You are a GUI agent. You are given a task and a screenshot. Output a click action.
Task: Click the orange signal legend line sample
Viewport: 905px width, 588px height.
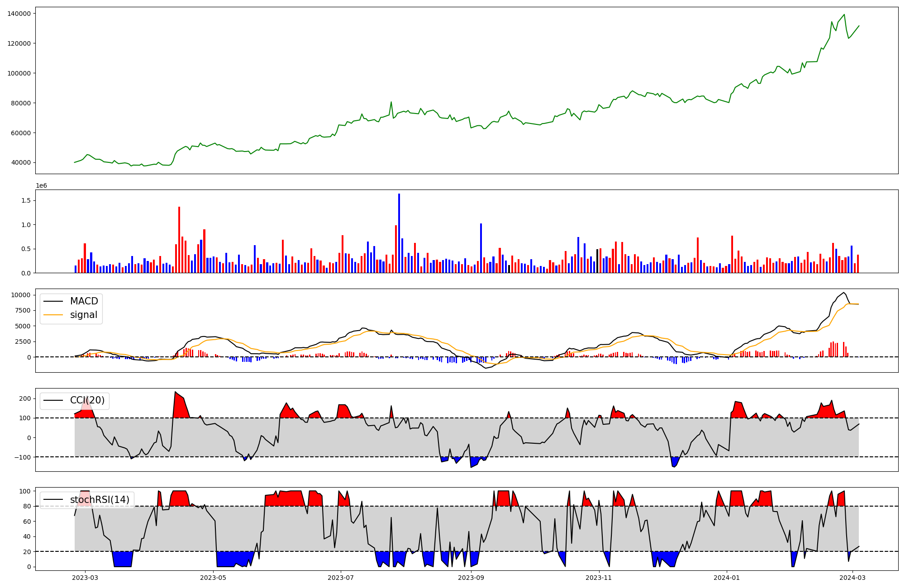(x=54, y=315)
